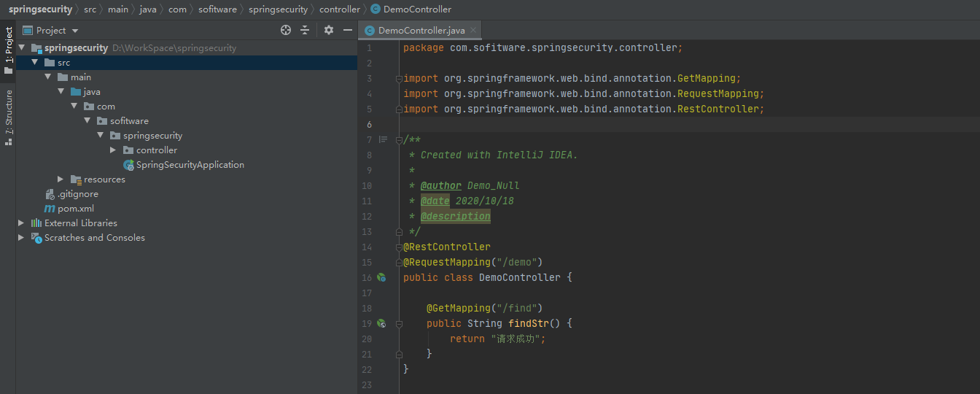Click the @author tag in Javadoc

[x=440, y=185]
